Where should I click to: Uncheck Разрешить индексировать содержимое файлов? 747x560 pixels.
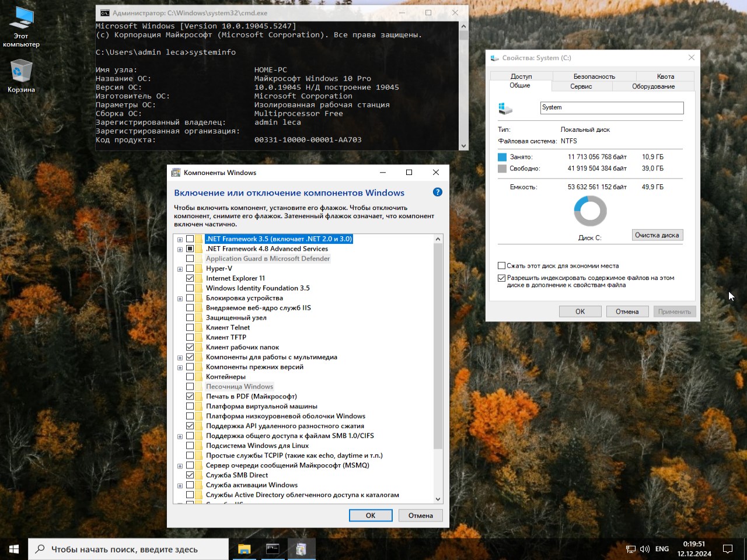coord(501,278)
